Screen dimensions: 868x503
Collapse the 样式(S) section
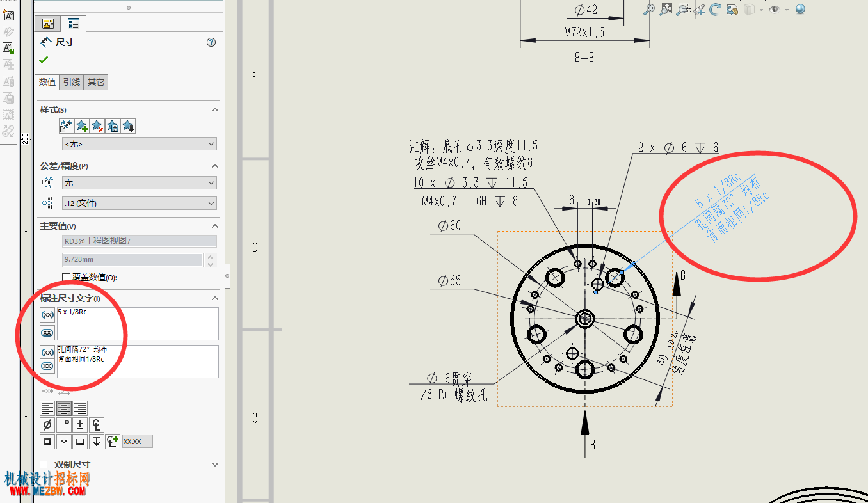[x=215, y=109]
